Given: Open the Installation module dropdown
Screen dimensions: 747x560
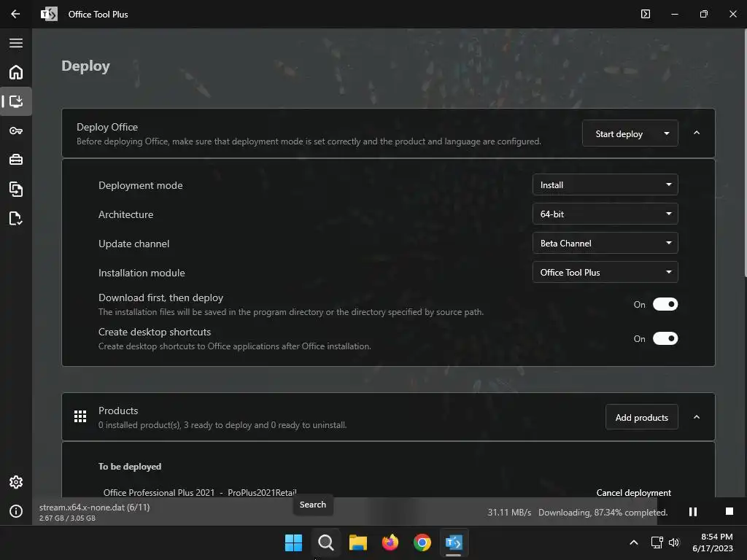Looking at the screenshot, I should (x=605, y=273).
